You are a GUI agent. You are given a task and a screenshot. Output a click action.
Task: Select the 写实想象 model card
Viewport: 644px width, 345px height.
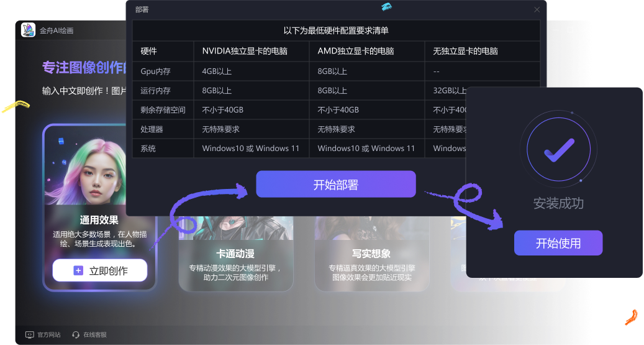372,254
